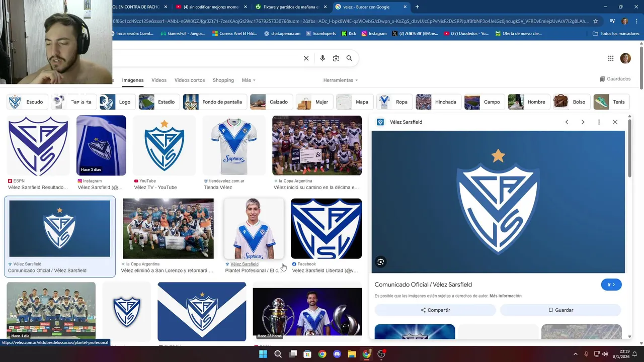Select the Logo filter chip
The height and width of the screenshot is (362, 644).
click(x=117, y=102)
